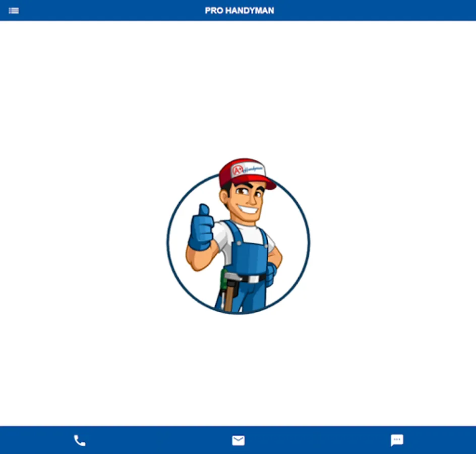Viewport: 476px width, 454px height.
Task: Tap the circular handyman image to proceed
Action: 238,242
